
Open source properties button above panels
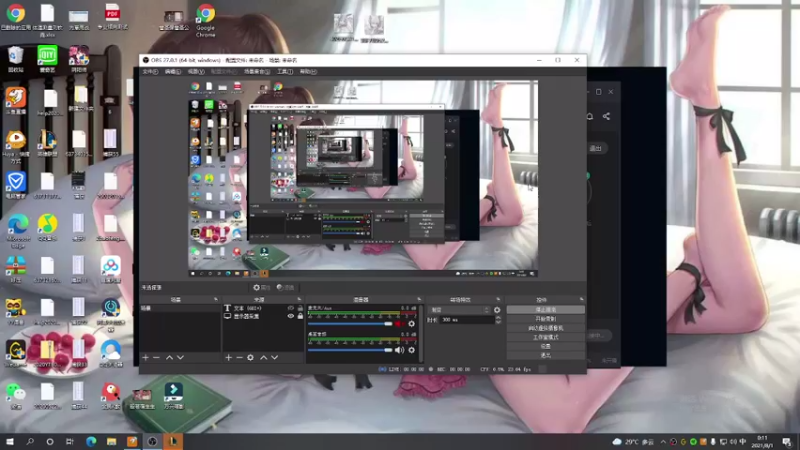261,288
